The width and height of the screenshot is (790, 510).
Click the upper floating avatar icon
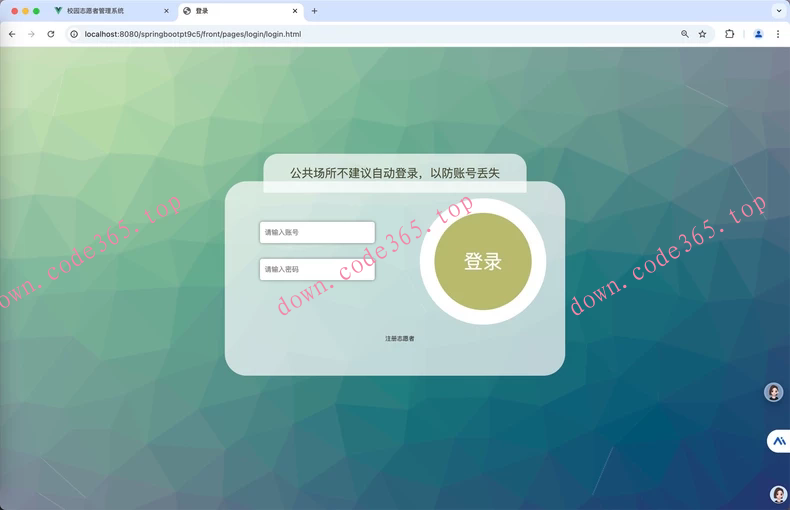point(774,392)
